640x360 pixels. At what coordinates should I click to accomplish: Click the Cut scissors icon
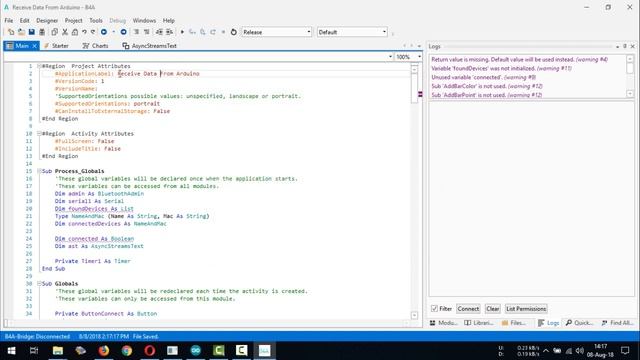tap(64, 32)
